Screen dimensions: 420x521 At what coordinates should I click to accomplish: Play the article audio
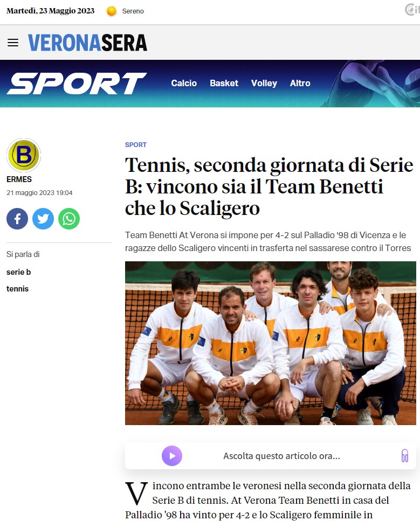click(172, 456)
